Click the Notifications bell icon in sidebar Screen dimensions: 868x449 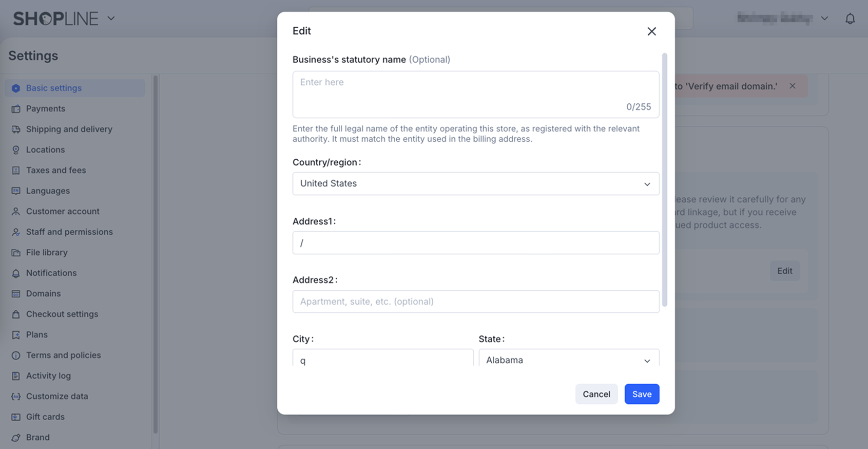[x=16, y=273]
